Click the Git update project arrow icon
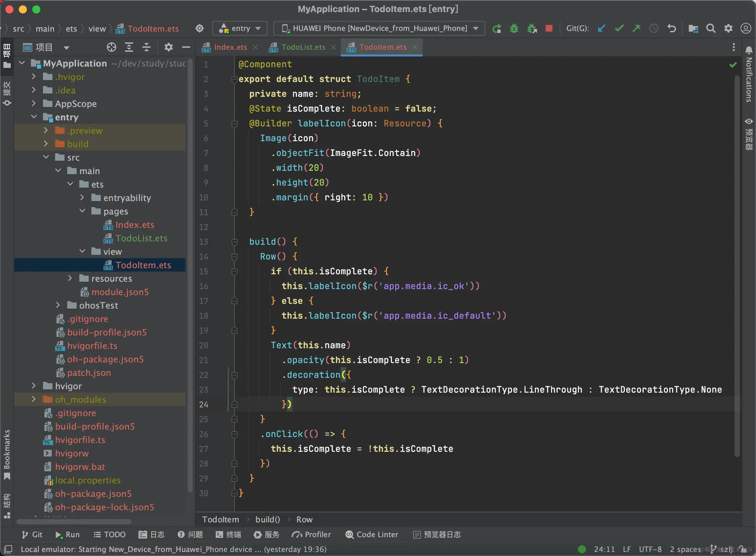 601,29
